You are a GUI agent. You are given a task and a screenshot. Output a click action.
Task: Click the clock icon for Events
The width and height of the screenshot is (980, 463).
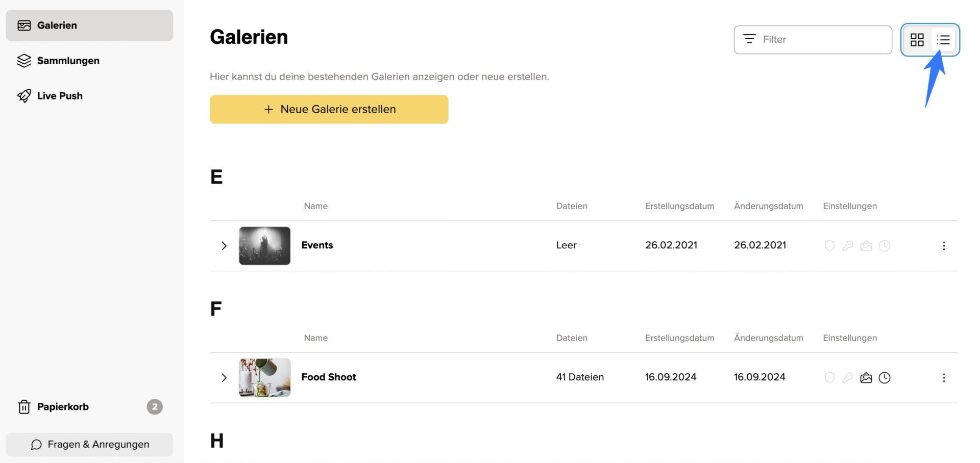885,246
